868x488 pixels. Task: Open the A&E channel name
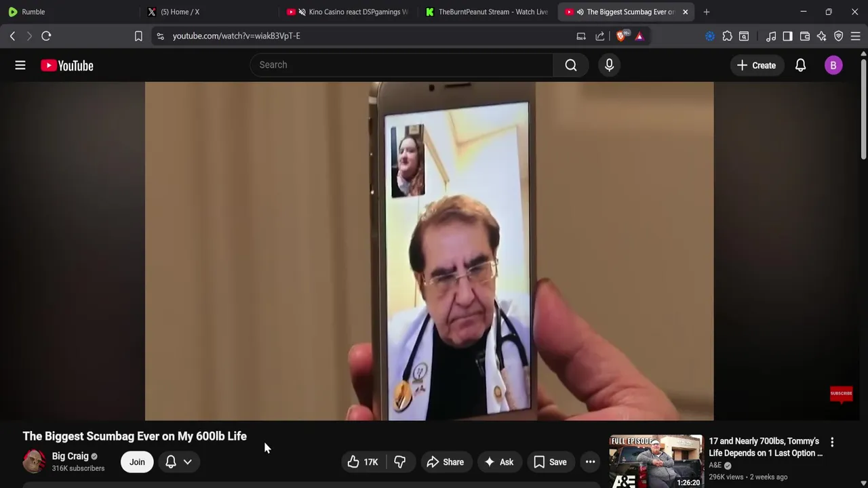(715, 466)
